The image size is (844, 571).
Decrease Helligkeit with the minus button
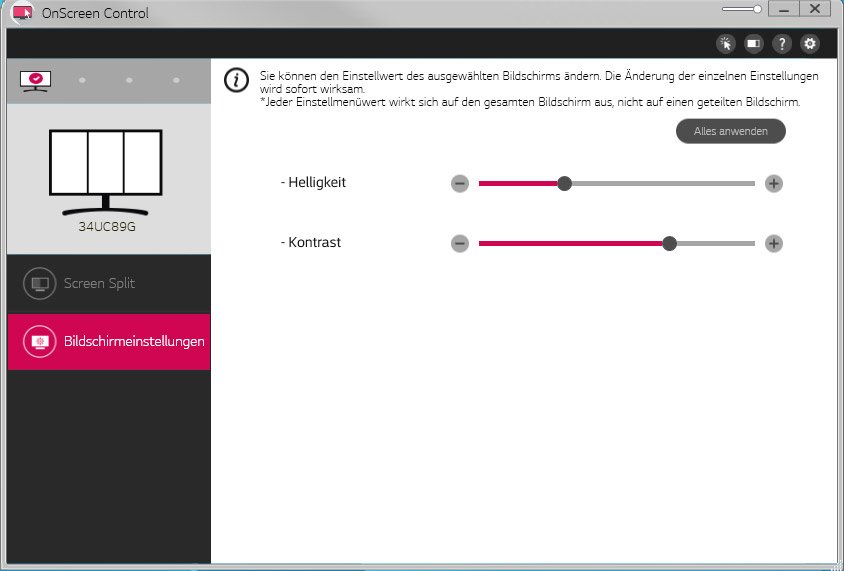460,183
